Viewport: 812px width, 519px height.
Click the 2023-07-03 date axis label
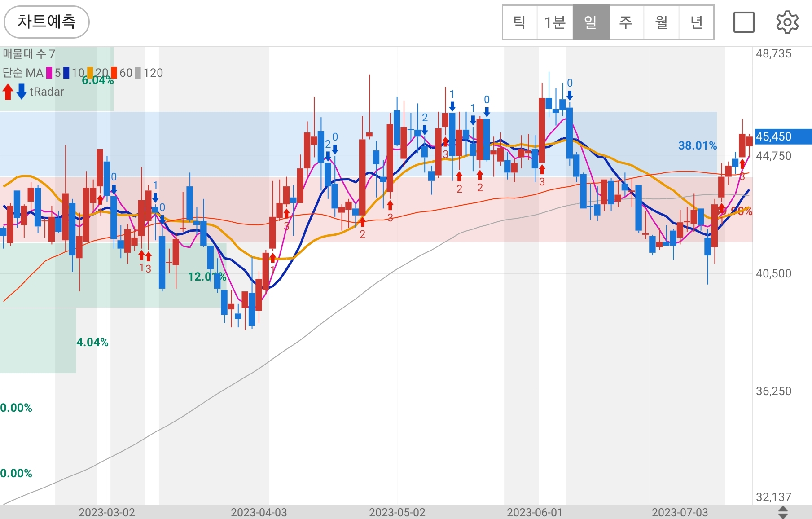point(680,512)
